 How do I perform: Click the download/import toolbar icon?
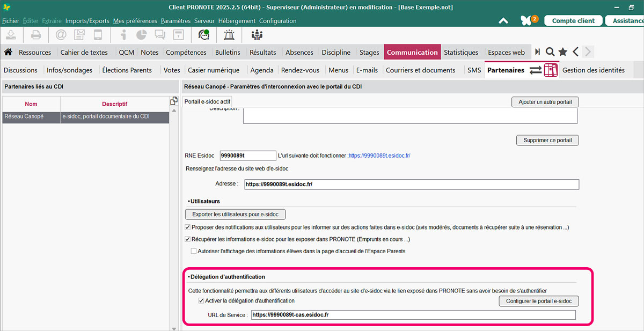point(12,35)
